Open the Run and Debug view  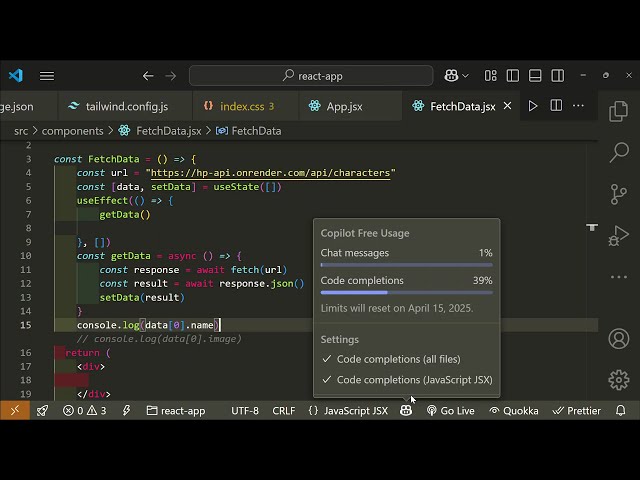pos(619,236)
